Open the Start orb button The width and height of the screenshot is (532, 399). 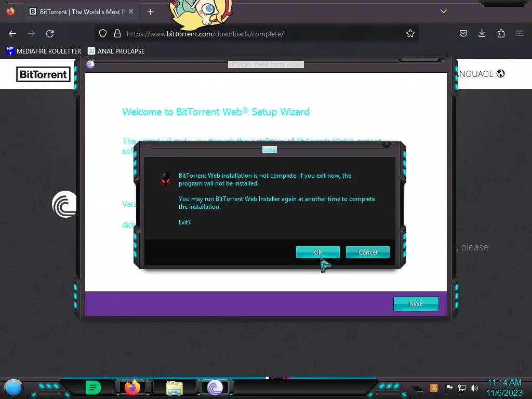pyautogui.click(x=13, y=388)
